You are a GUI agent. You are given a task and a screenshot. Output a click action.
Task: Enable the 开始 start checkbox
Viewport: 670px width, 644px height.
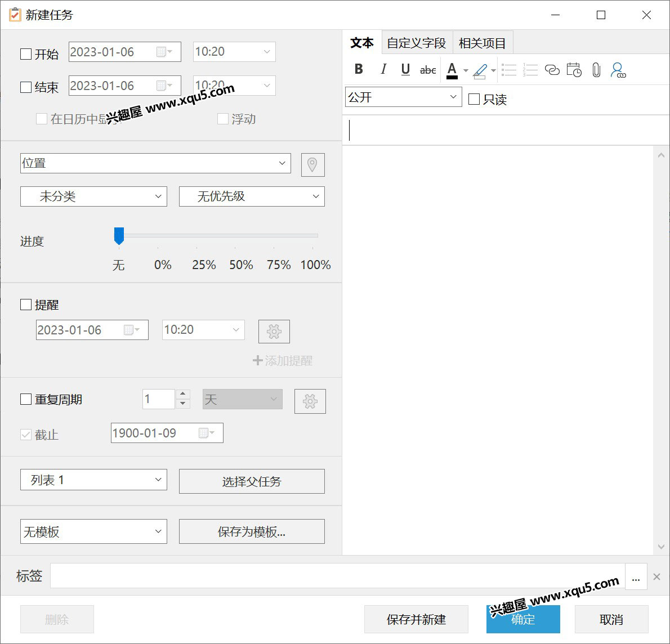[x=26, y=54]
